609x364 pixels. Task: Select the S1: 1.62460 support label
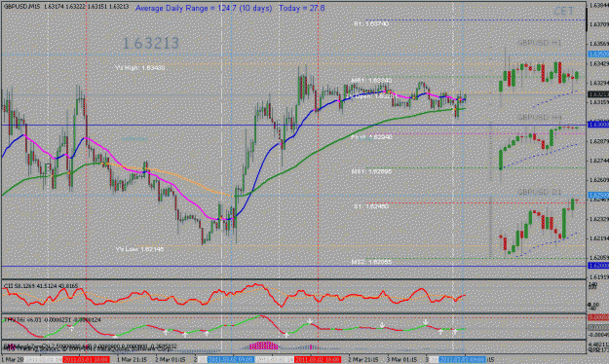(371, 206)
